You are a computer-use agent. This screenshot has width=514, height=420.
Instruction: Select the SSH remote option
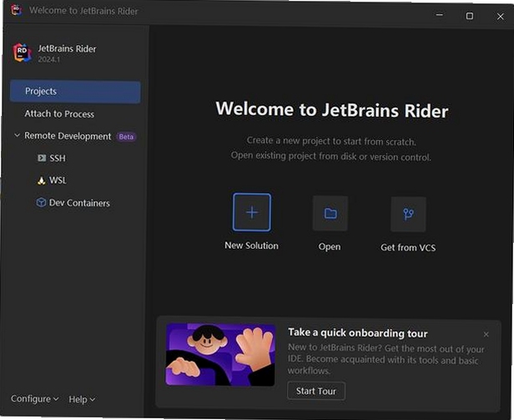click(x=58, y=158)
